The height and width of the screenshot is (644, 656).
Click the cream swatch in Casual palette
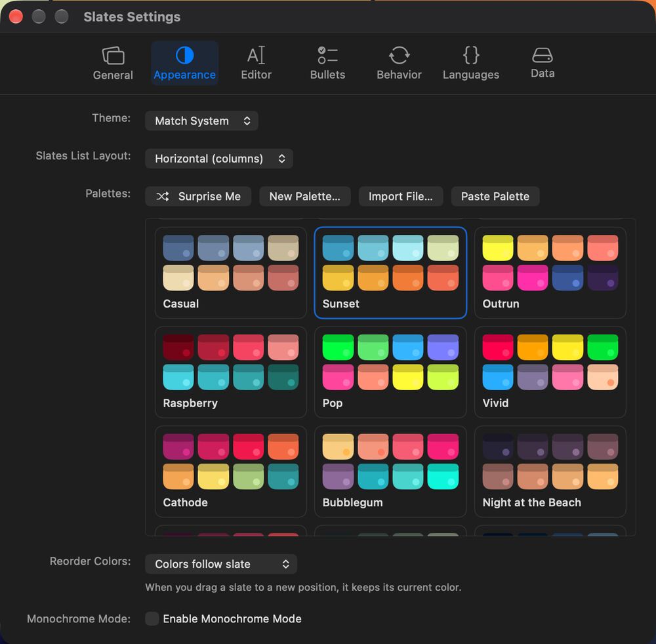[x=178, y=277]
